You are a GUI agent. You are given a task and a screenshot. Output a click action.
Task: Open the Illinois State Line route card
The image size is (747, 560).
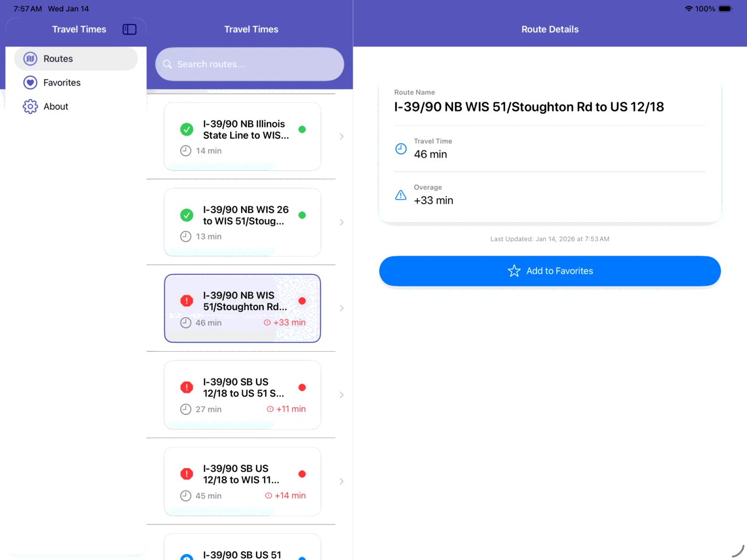point(242,137)
